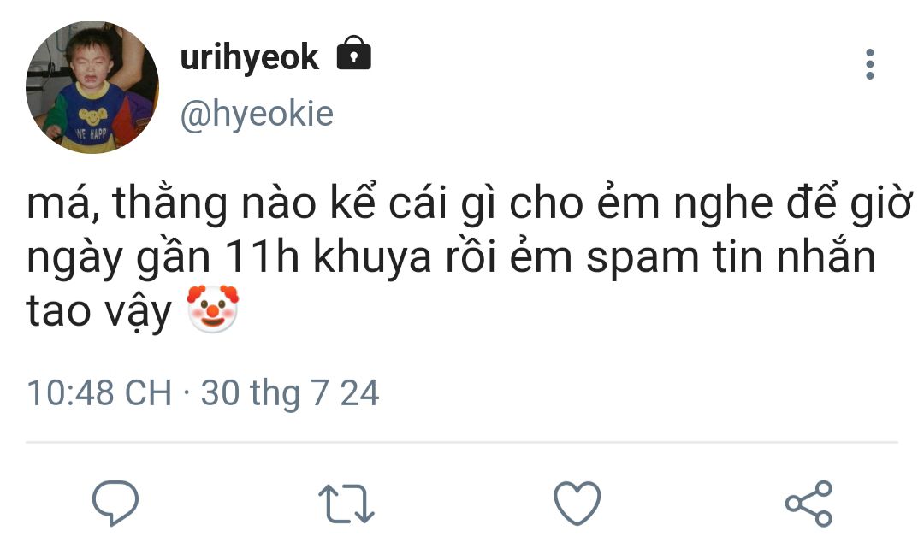The height and width of the screenshot is (560, 924).
Task: Like the tweet with the heart icon
Action: [577, 503]
